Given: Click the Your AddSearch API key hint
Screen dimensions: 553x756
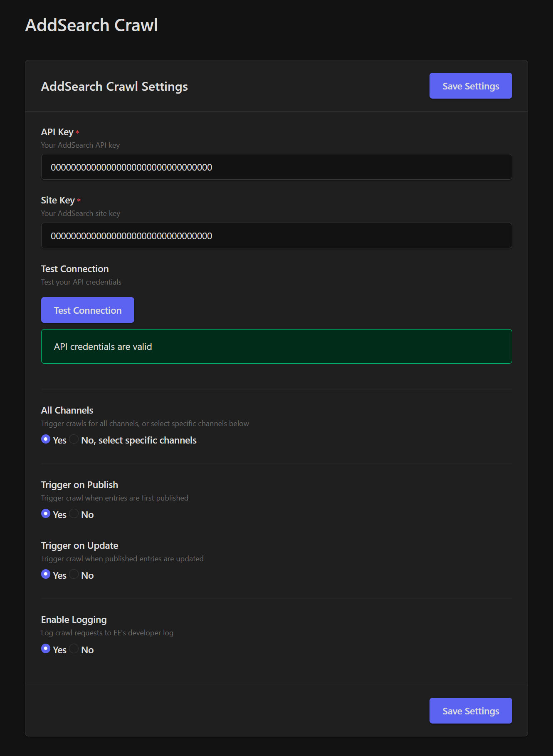Looking at the screenshot, I should 80,145.
